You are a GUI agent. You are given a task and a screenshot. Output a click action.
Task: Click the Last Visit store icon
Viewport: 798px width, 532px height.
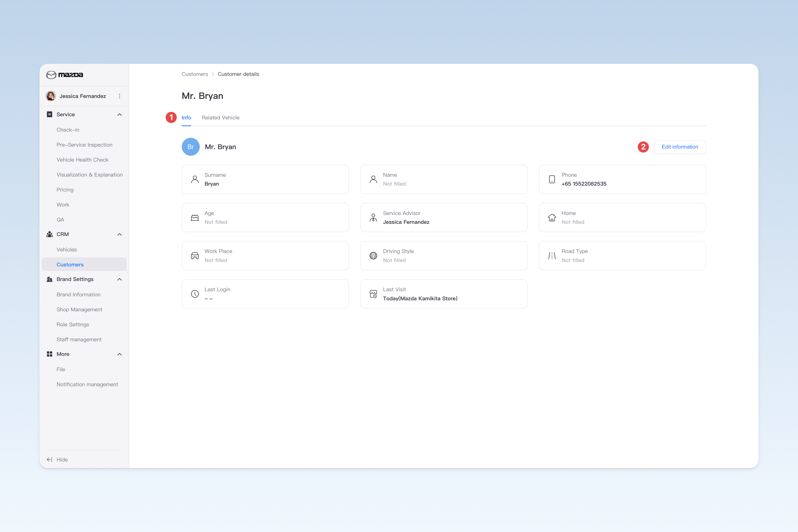tap(373, 294)
